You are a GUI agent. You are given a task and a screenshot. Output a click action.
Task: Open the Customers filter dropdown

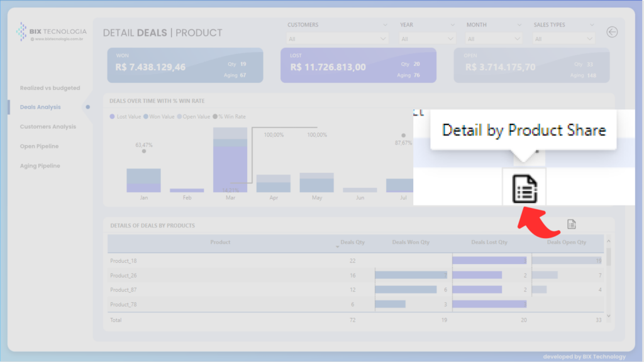point(338,39)
